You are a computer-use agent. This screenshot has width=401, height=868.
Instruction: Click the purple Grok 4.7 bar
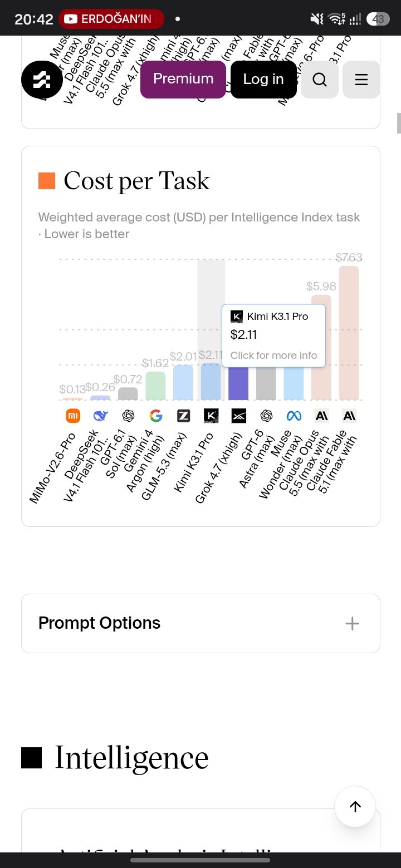click(x=238, y=383)
